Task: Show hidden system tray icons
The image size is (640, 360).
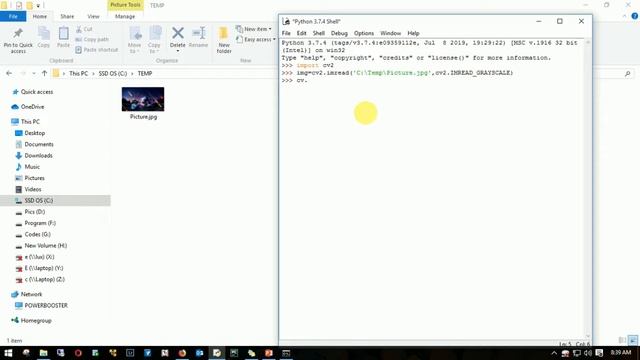Action: [554, 353]
